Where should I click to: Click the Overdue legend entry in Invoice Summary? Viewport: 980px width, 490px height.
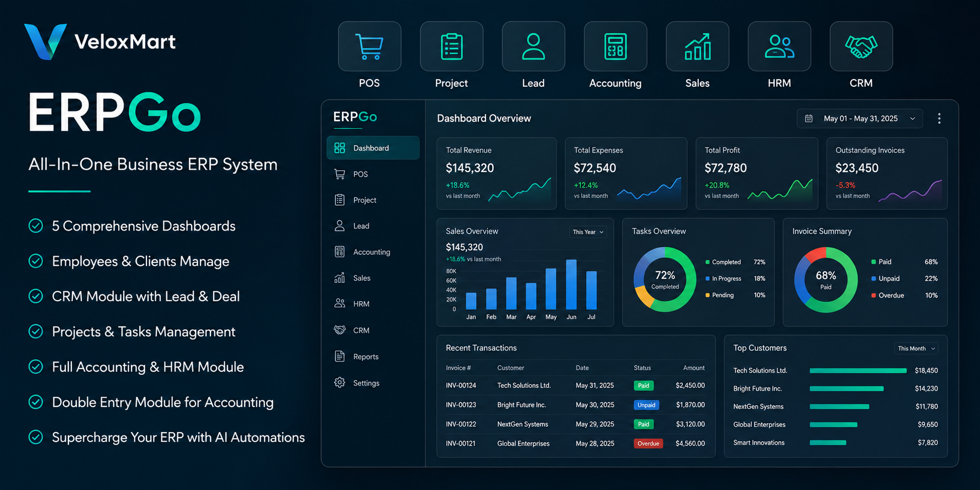904,296
